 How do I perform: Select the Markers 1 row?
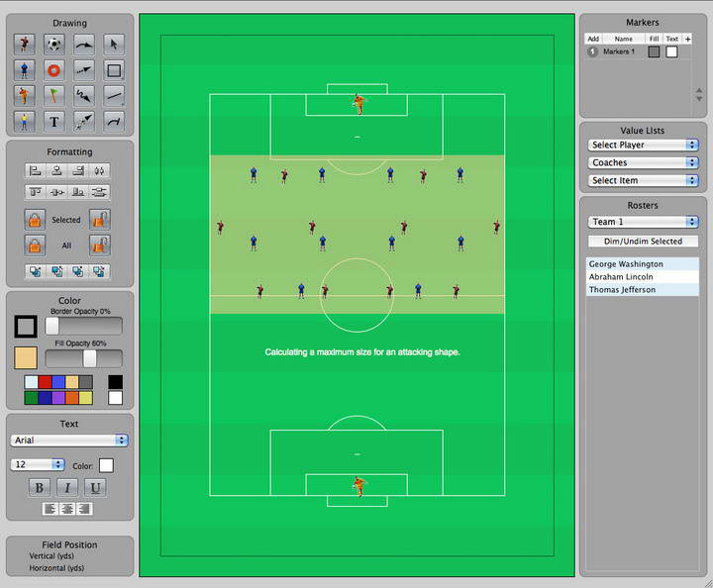pos(638,51)
